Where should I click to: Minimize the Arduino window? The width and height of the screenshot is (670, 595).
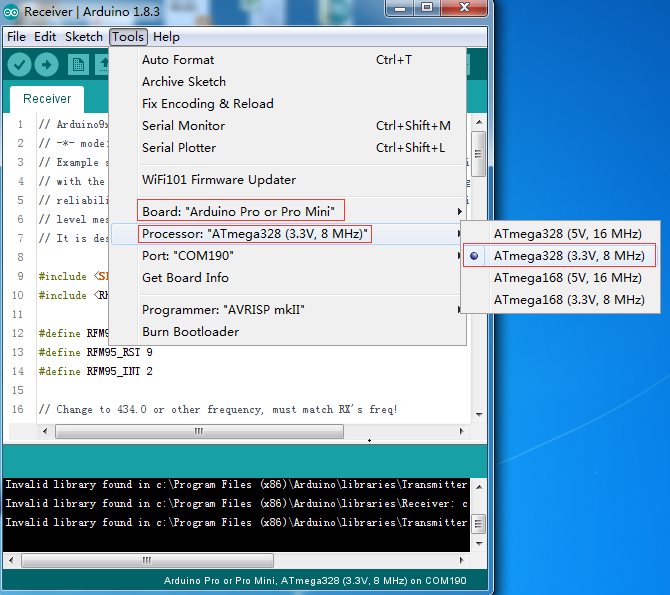pyautogui.click(x=400, y=8)
